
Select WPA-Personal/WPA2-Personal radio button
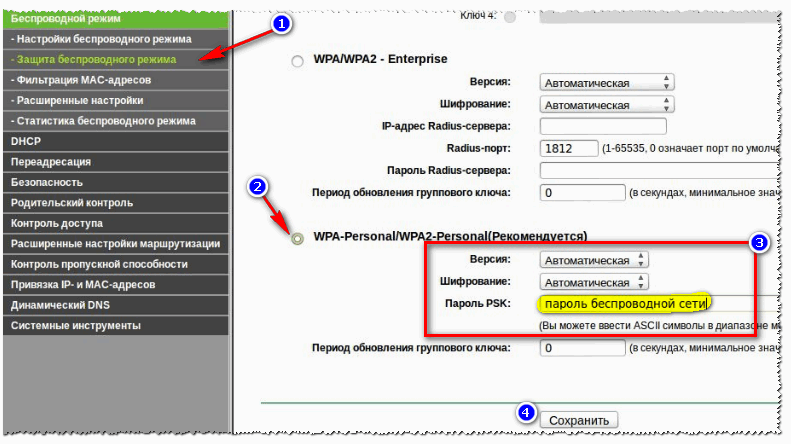pos(298,238)
